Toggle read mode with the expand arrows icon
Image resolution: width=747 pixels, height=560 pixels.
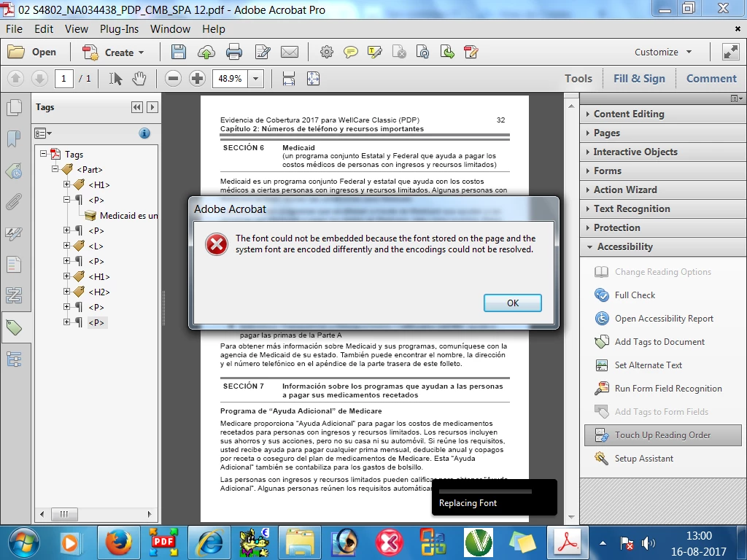731,52
